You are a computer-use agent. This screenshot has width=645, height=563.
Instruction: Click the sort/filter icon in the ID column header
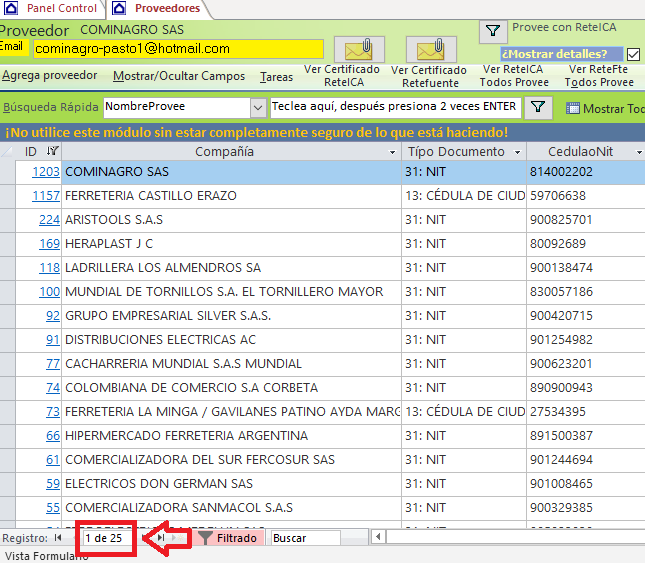(x=52, y=152)
